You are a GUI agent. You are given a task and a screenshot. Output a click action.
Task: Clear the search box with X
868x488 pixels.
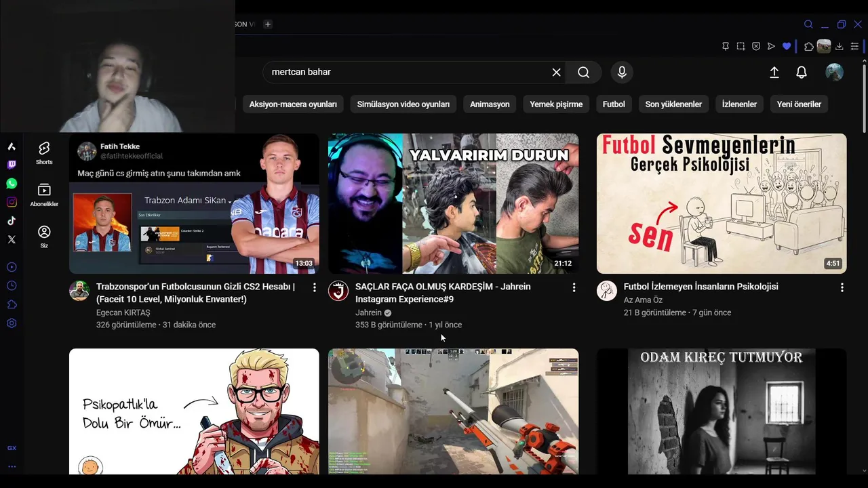556,72
